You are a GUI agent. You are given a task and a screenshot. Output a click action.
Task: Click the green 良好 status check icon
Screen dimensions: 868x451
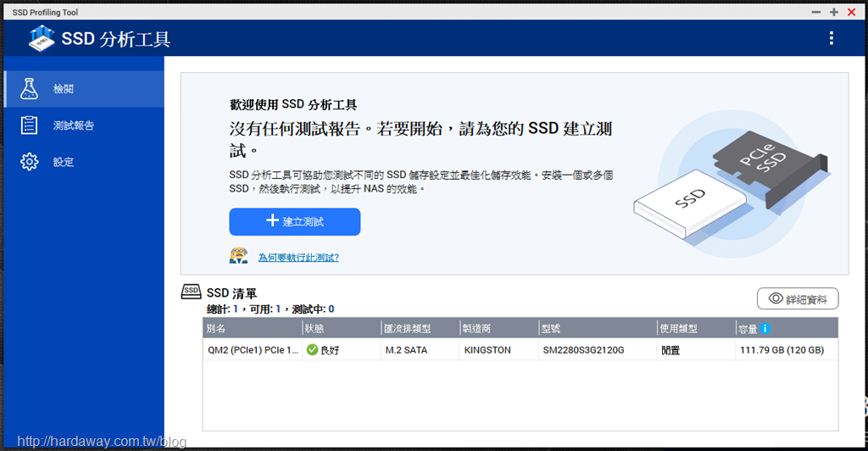tap(312, 350)
